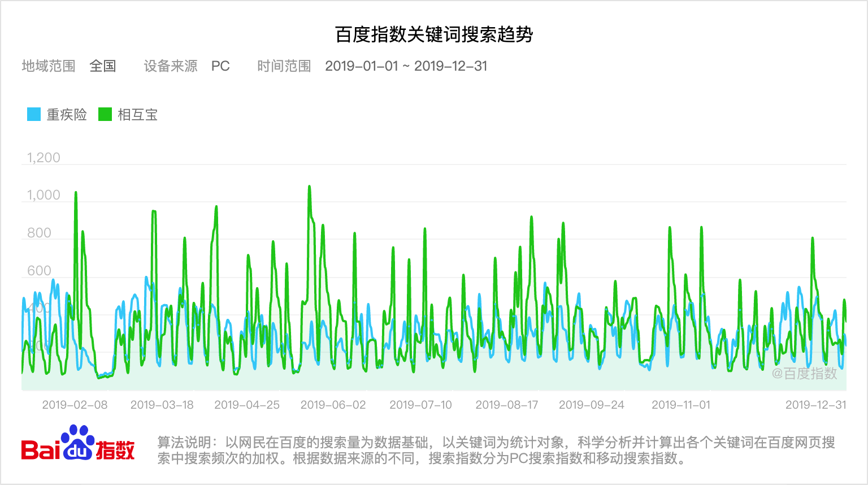868x485 pixels.
Task: Click the green 相互宝 legend swatch
Action: click(x=105, y=114)
